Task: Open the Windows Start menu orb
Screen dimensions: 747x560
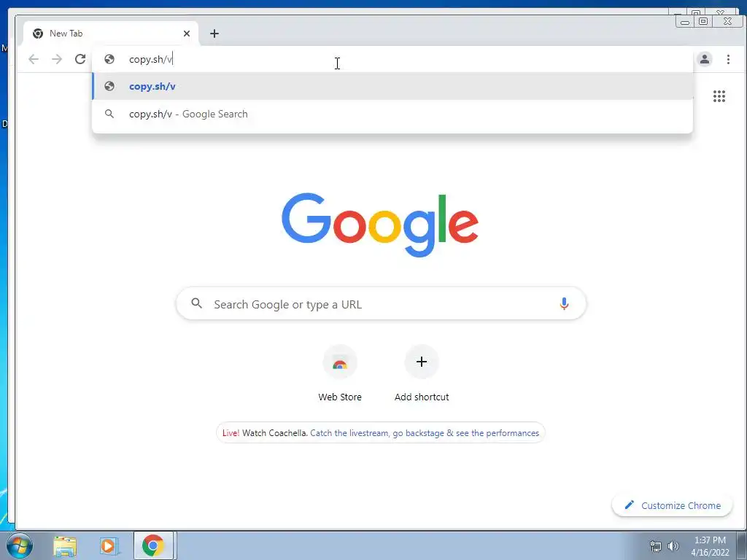Action: point(20,545)
